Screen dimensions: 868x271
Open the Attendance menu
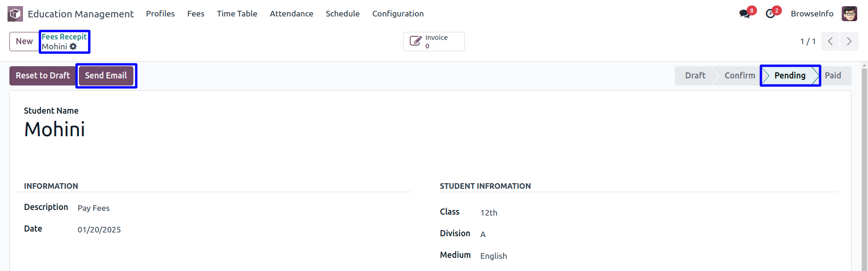291,14
